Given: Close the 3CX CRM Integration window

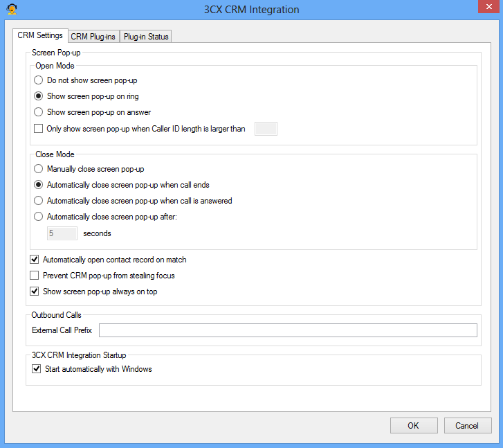Looking at the screenshot, I should (x=489, y=7).
